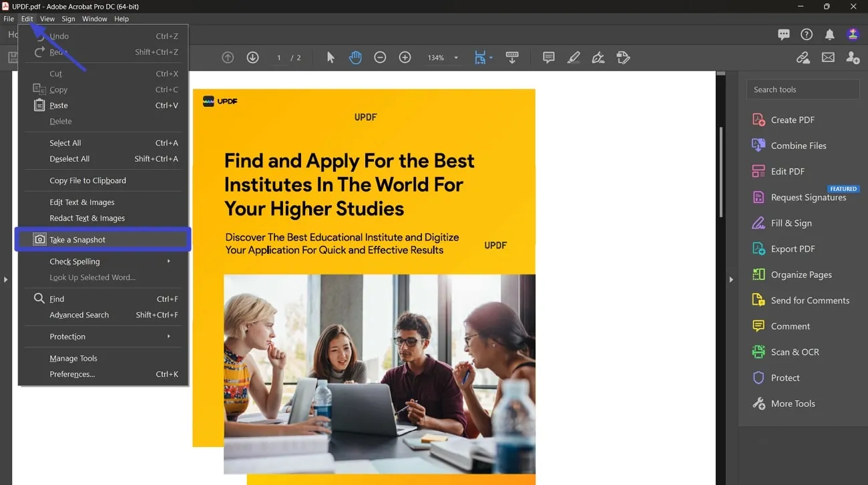Expand the Protection submenu
Image resolution: width=868 pixels, height=485 pixels.
[67, 336]
